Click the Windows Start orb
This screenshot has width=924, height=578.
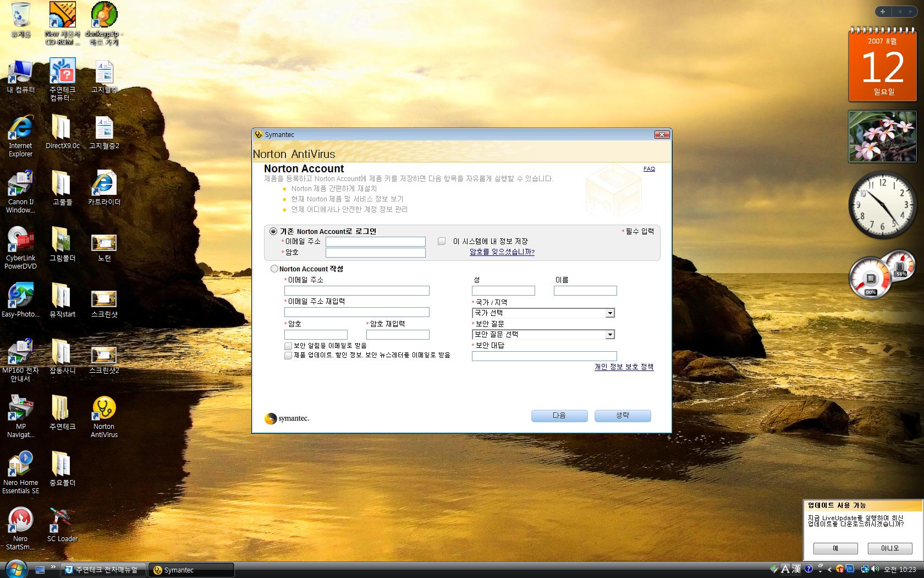15,569
